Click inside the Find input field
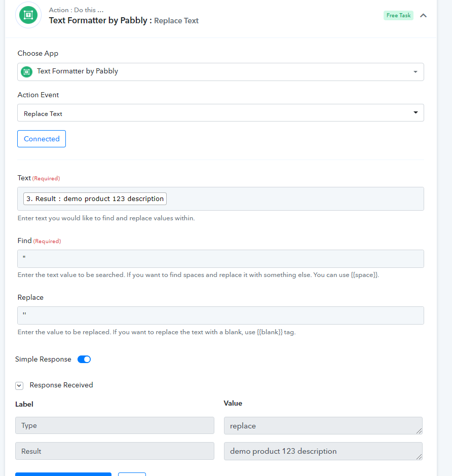The width and height of the screenshot is (452, 476). (220, 259)
